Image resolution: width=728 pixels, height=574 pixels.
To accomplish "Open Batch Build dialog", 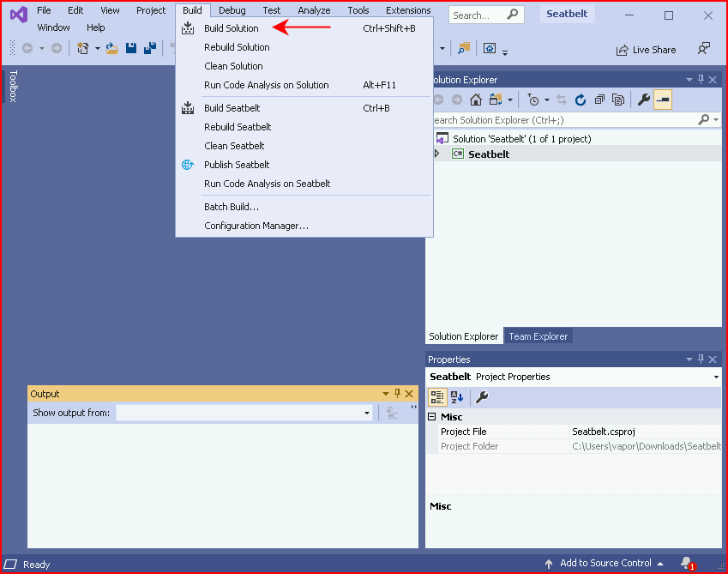I will pyautogui.click(x=304, y=207).
